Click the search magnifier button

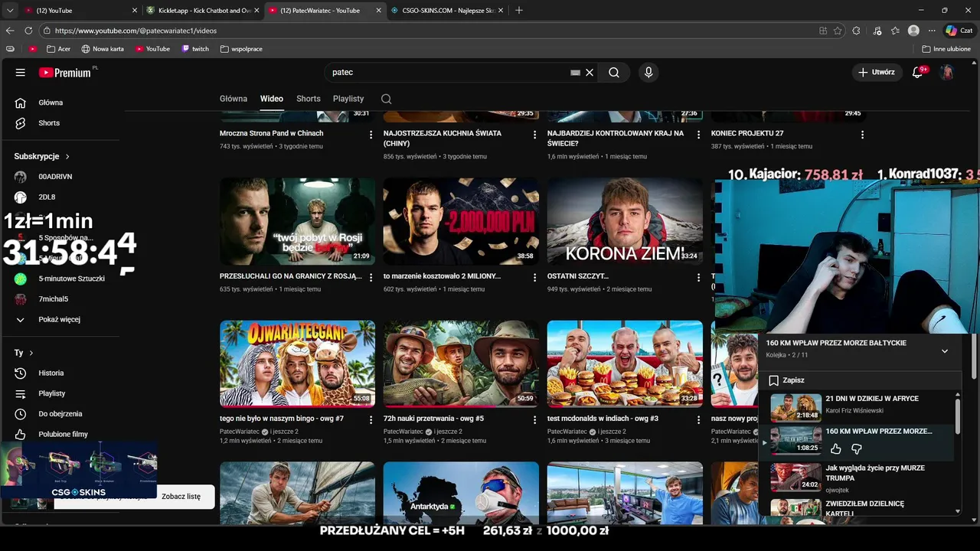coord(614,72)
